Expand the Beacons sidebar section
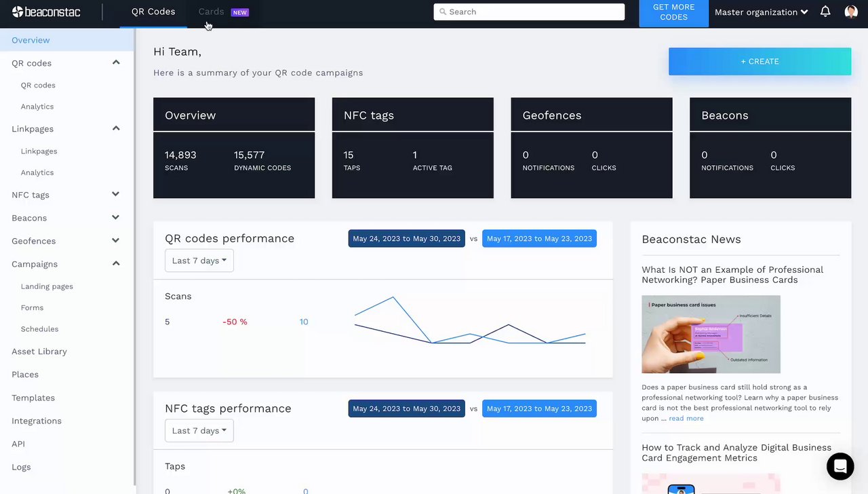The width and height of the screenshot is (868, 494). 116,217
